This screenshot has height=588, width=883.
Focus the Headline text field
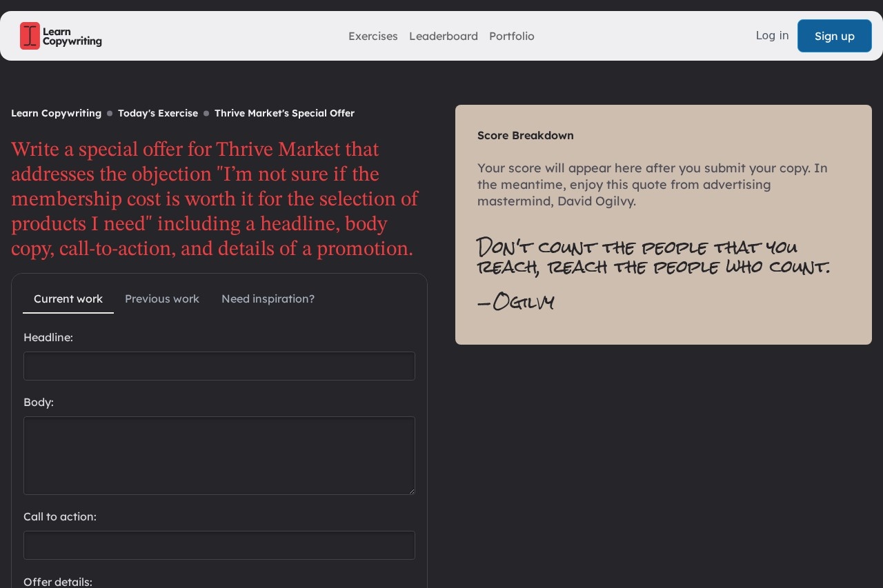point(219,366)
